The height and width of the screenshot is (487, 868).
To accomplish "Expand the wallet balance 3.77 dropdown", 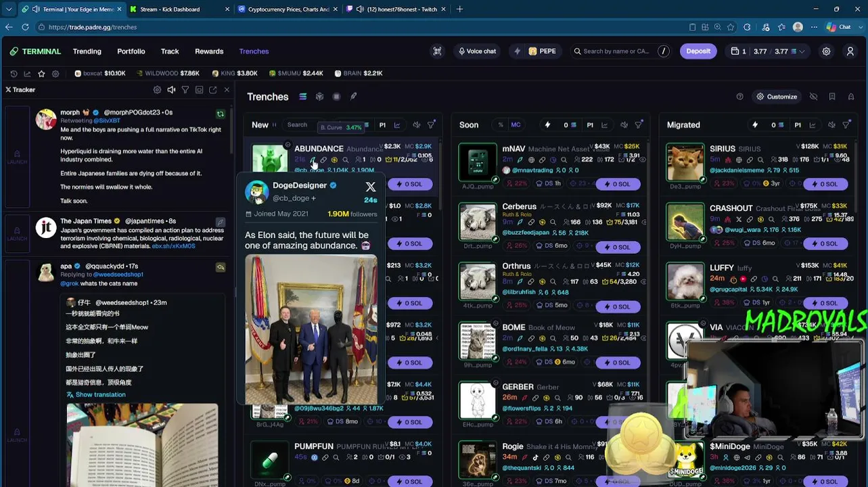I will [x=768, y=51].
